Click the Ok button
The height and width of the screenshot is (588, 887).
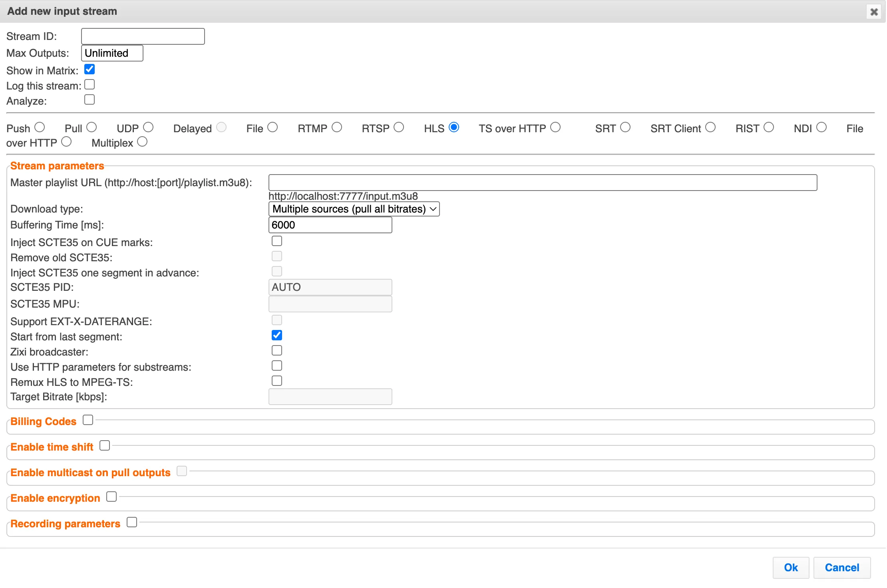point(791,568)
